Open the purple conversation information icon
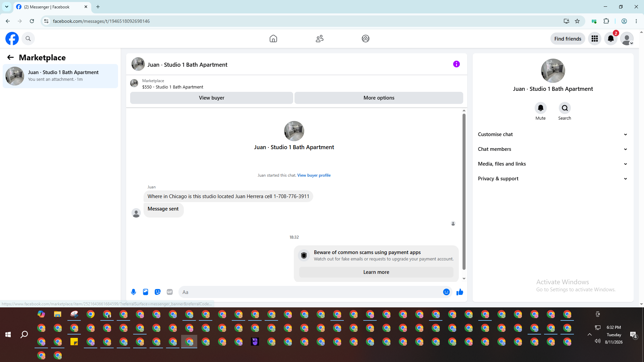The image size is (644, 362). tap(457, 64)
